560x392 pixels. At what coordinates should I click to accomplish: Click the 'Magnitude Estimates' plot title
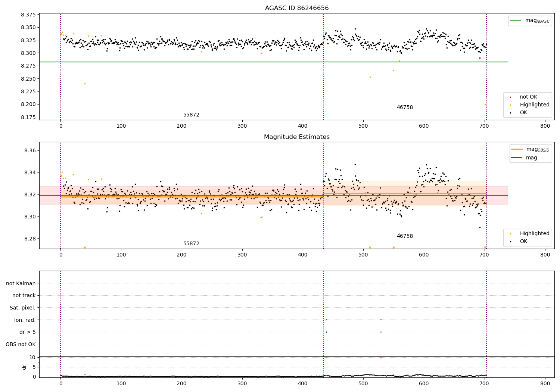[x=297, y=137]
